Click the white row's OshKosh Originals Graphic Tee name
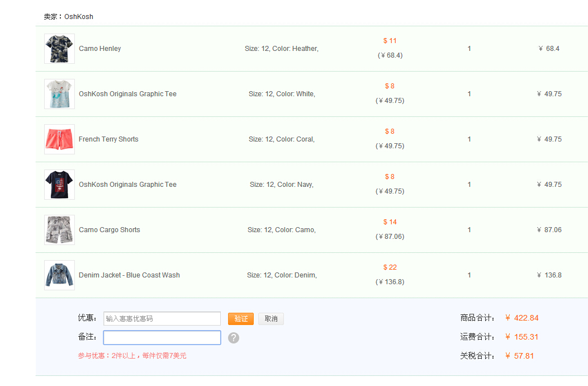This screenshot has width=588, height=386. click(x=127, y=94)
